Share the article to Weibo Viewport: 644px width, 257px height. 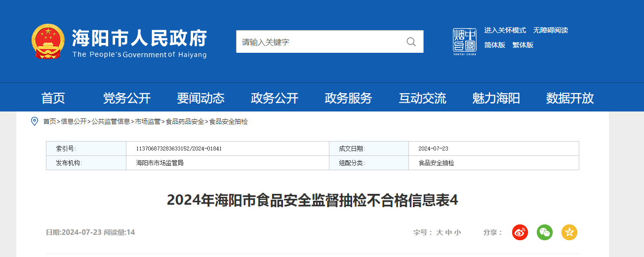point(520,232)
